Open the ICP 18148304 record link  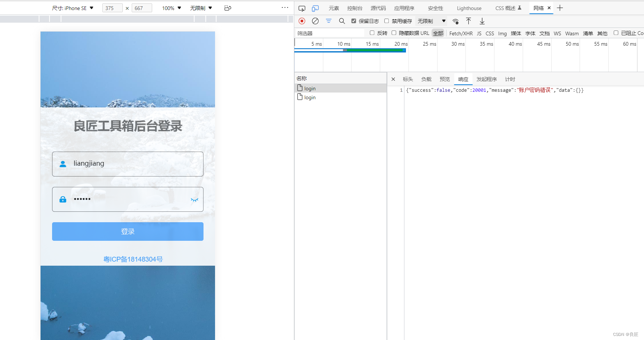[x=133, y=259]
